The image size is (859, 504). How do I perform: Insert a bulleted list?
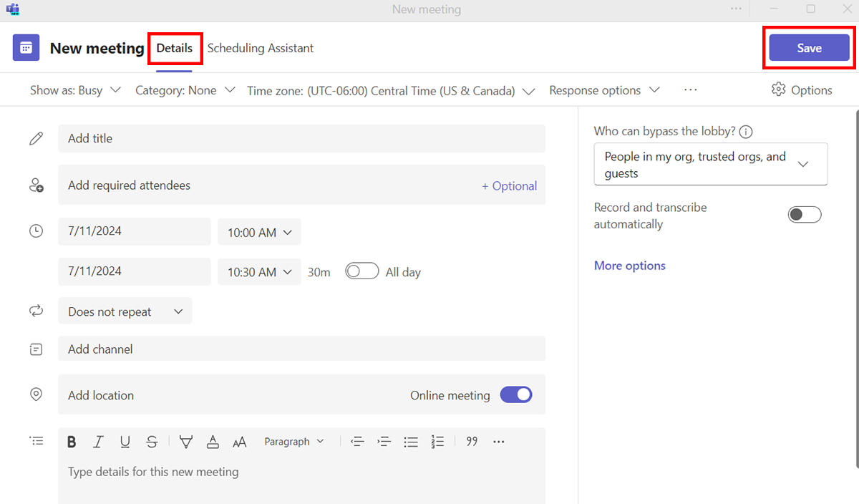411,442
